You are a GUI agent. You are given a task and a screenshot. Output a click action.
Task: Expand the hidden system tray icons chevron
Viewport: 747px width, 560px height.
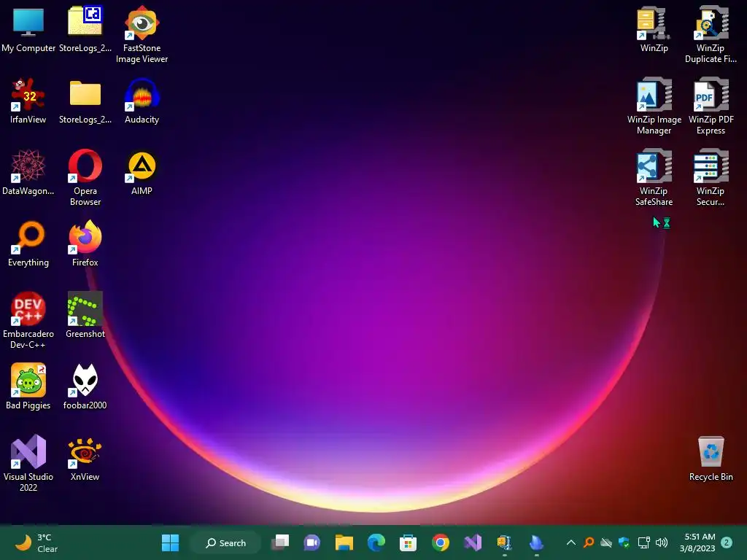pos(570,542)
